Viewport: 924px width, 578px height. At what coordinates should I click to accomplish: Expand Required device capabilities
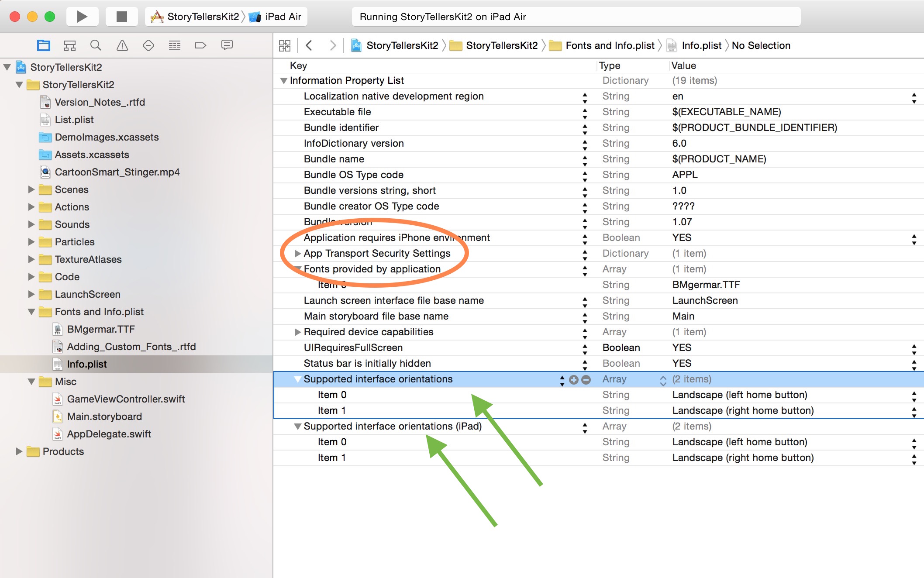[297, 332]
